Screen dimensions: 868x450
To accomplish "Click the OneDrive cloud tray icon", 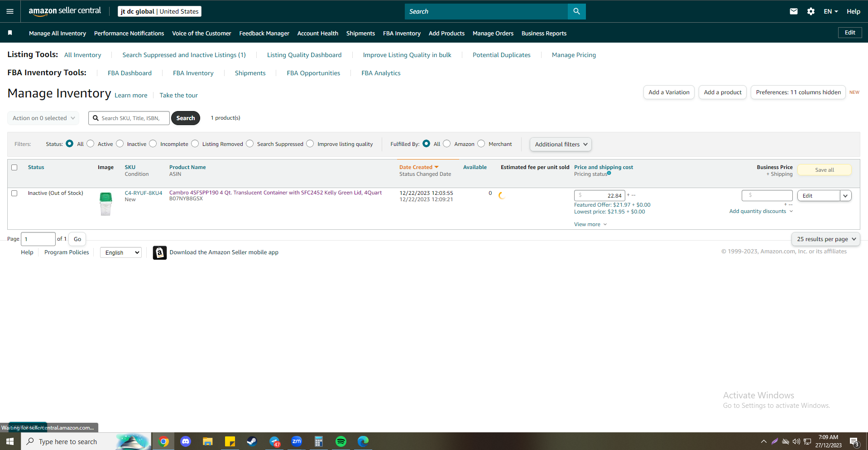I will (785, 441).
